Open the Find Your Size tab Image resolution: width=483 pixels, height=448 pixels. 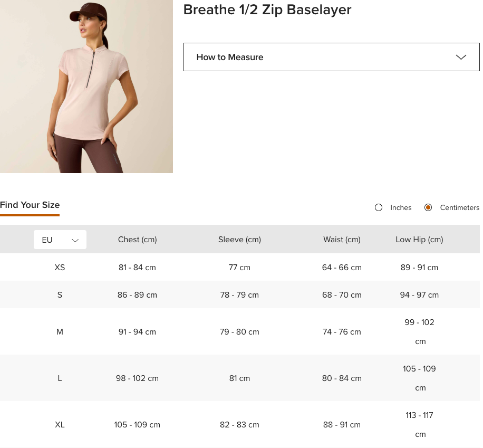click(x=30, y=205)
